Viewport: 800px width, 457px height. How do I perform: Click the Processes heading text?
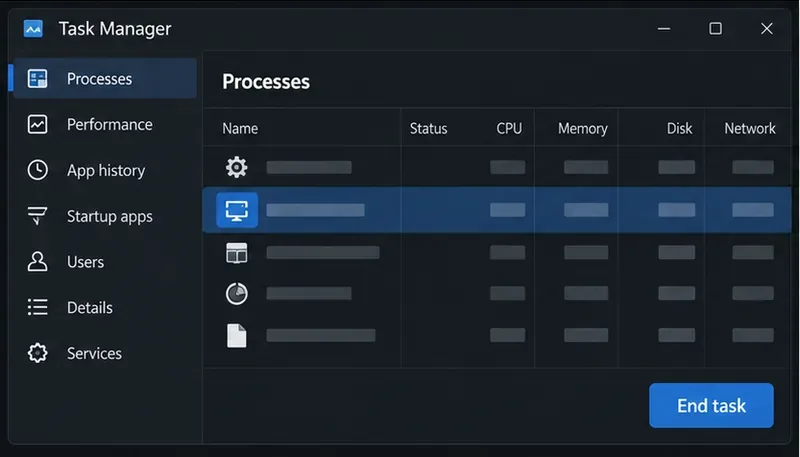pos(266,82)
